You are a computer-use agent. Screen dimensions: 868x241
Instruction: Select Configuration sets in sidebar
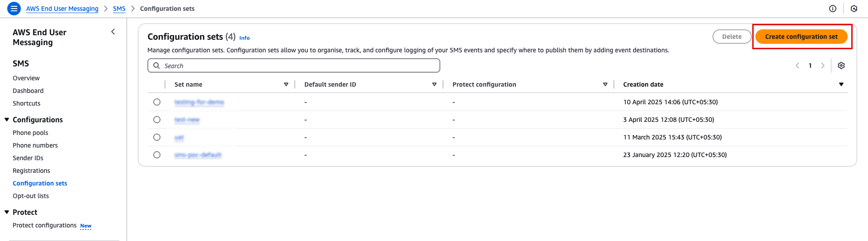tap(40, 183)
